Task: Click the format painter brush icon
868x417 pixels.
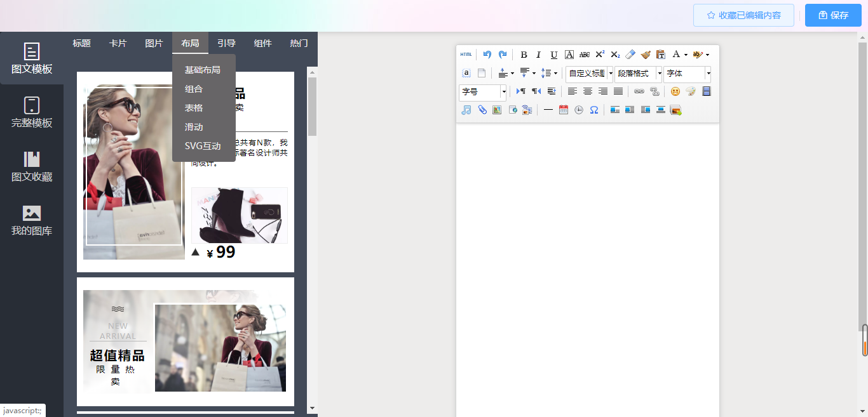Action: (646, 55)
